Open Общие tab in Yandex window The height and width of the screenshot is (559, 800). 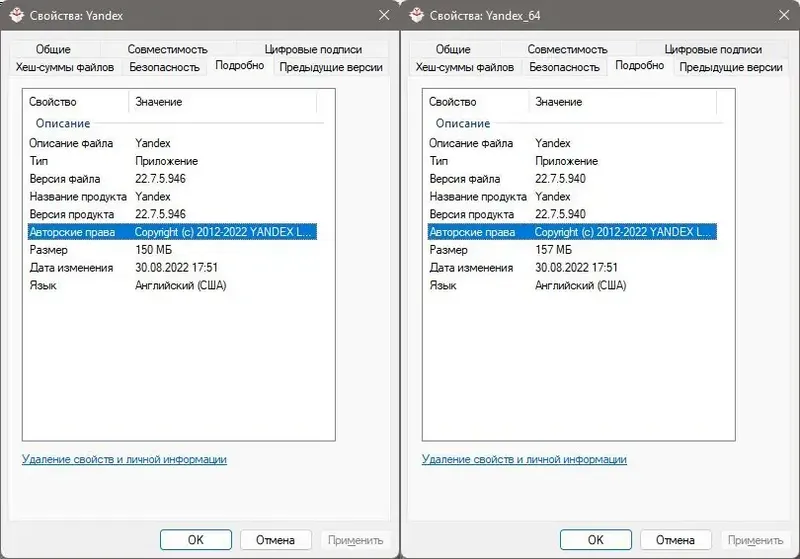(53, 49)
